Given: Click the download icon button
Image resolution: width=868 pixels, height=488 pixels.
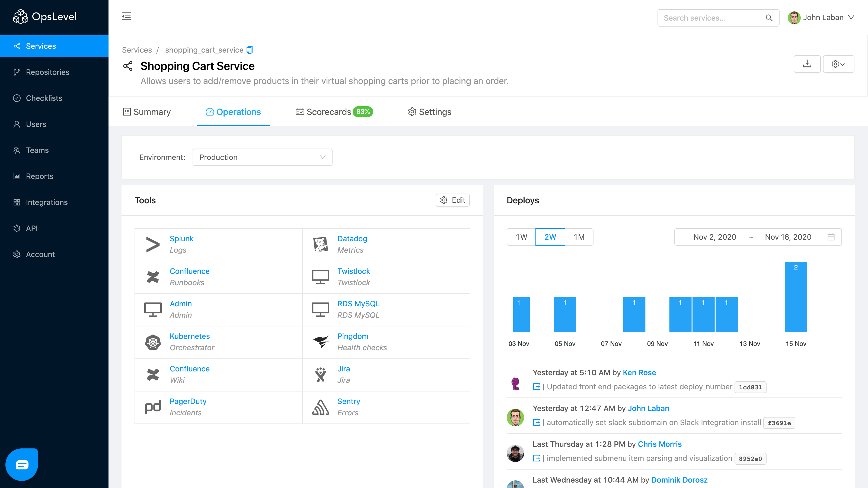Looking at the screenshot, I should [807, 64].
